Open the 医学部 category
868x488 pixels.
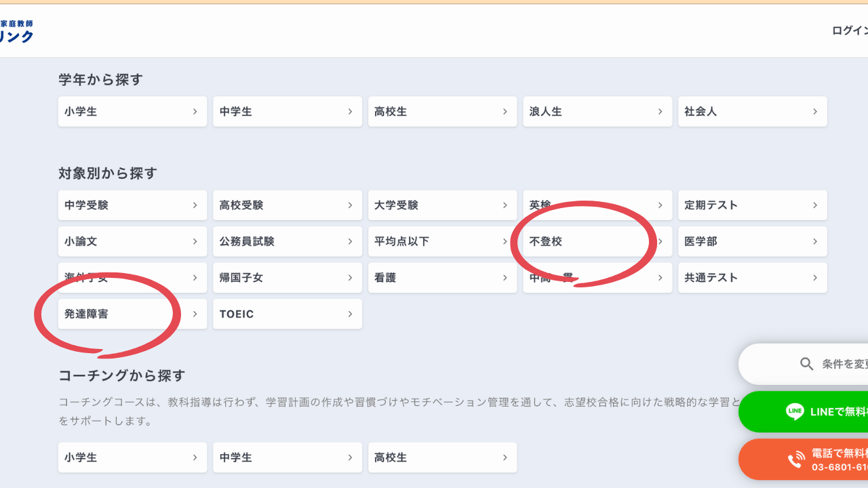tap(752, 241)
